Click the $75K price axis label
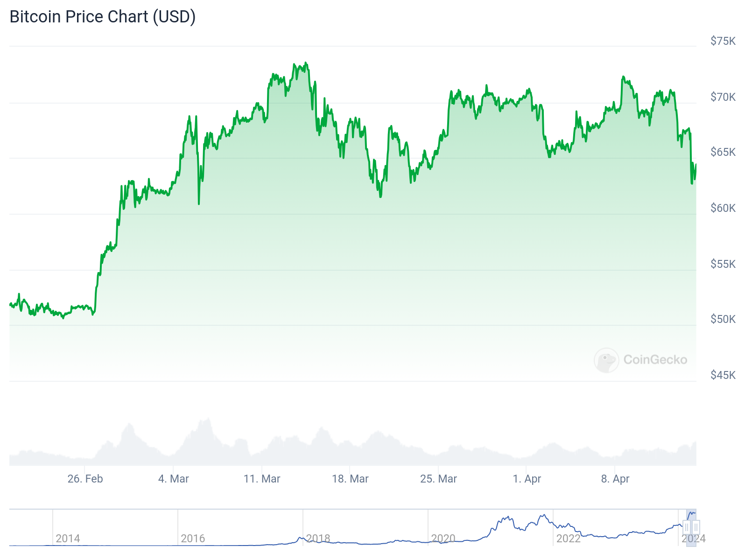Viewport: 745px width, 560px height. pos(723,41)
